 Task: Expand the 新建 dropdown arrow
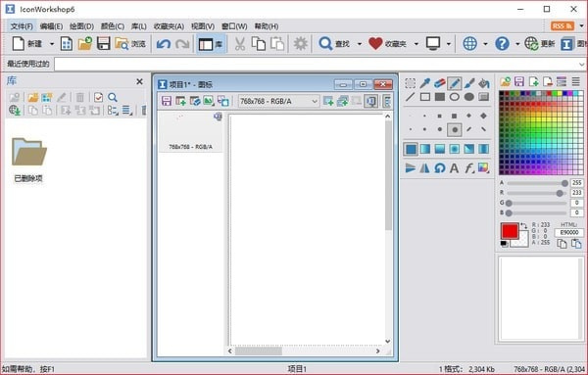[x=52, y=44]
